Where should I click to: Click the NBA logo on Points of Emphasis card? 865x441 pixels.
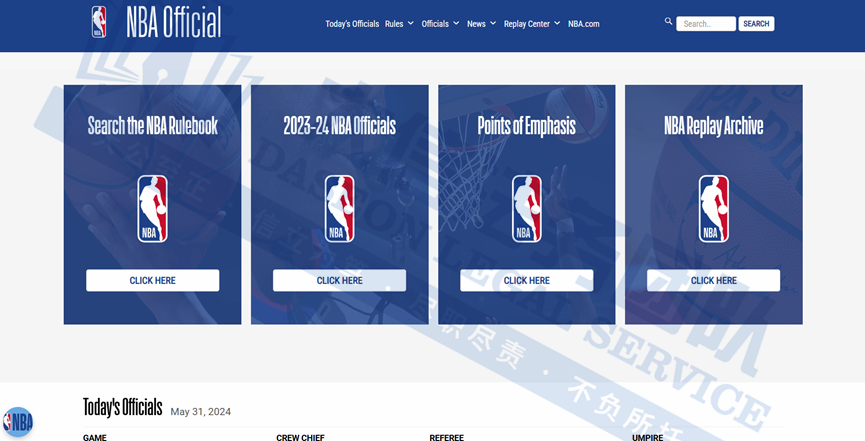(526, 209)
